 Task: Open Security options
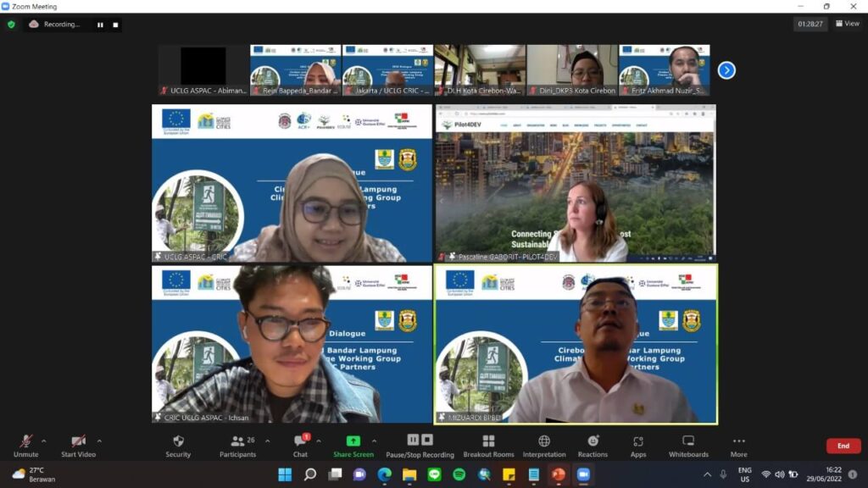pos(178,446)
